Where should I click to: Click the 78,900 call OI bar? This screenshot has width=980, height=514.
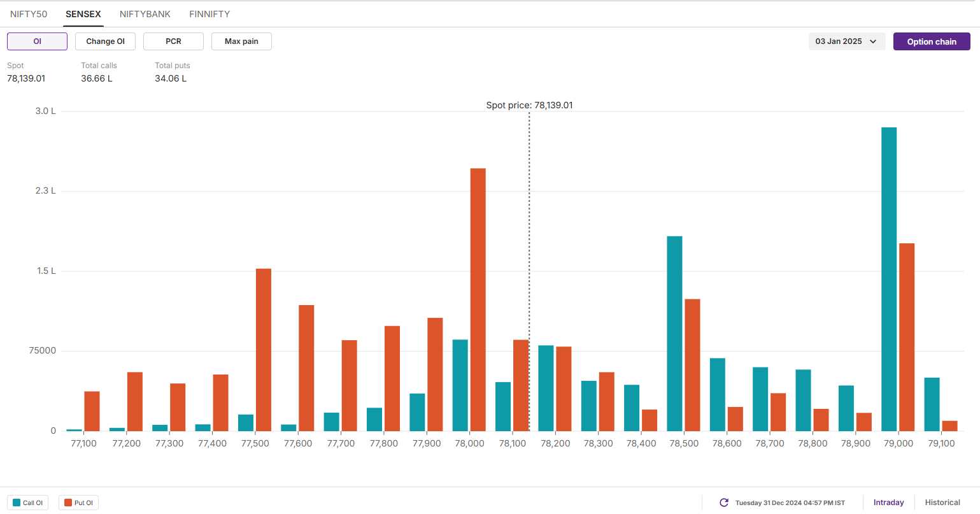[846, 408]
